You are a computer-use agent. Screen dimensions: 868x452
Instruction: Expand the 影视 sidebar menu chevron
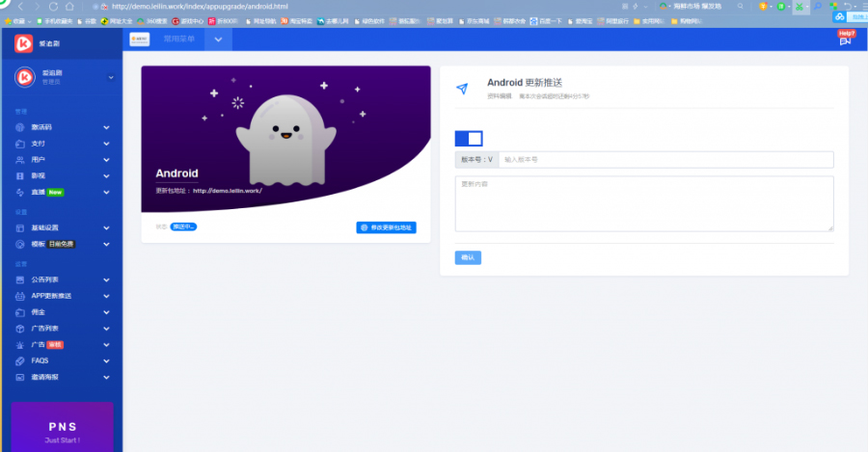click(106, 176)
